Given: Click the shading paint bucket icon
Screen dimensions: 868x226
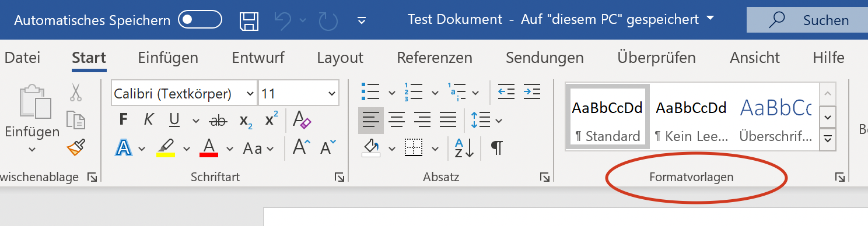Looking at the screenshot, I should point(372,148).
